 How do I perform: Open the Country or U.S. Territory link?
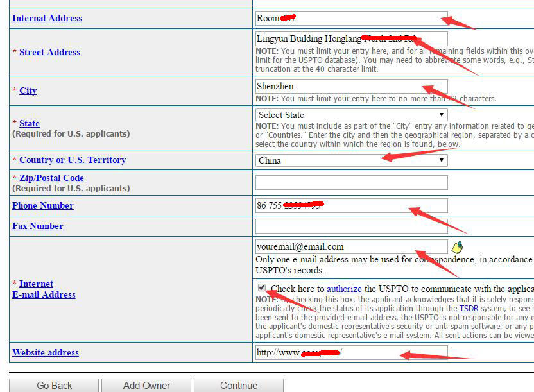click(x=73, y=160)
